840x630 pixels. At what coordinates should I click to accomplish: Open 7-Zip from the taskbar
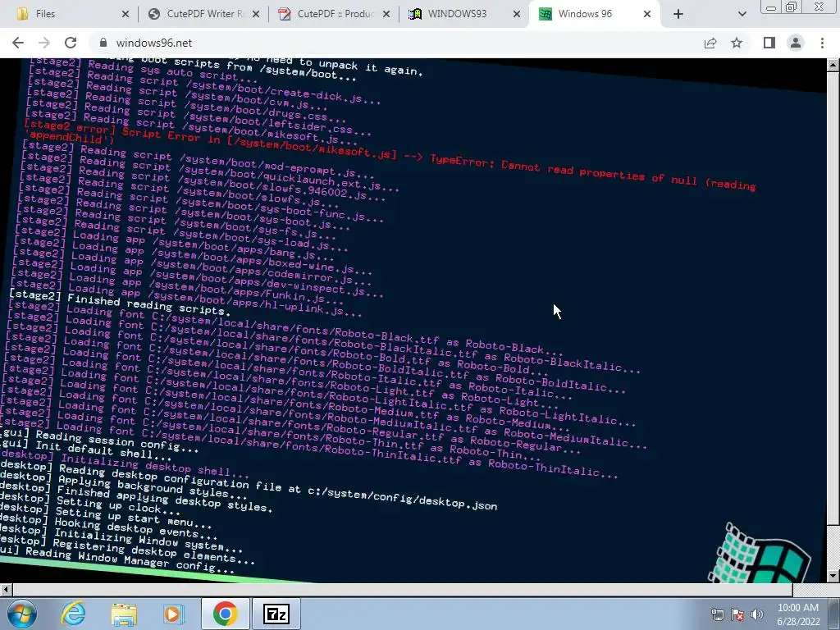[x=276, y=614]
